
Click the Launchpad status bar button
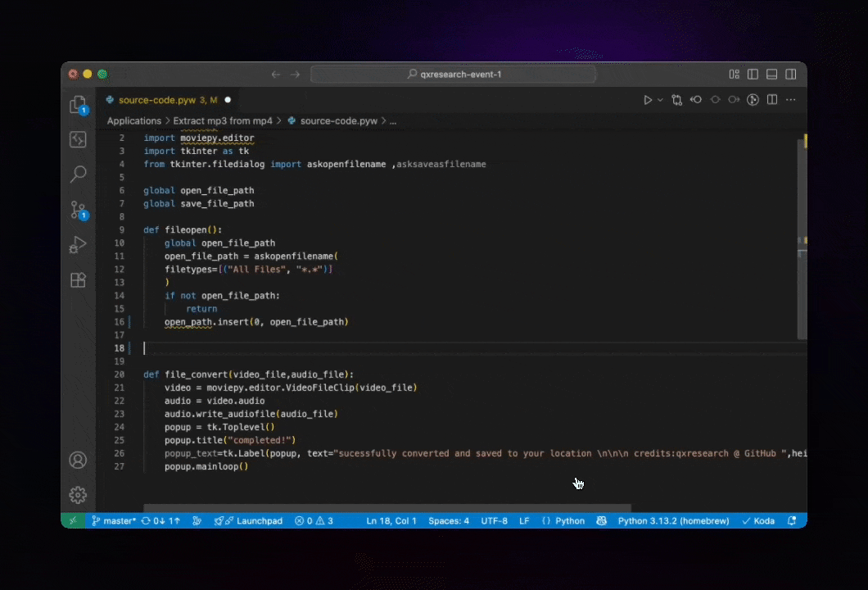[249, 520]
